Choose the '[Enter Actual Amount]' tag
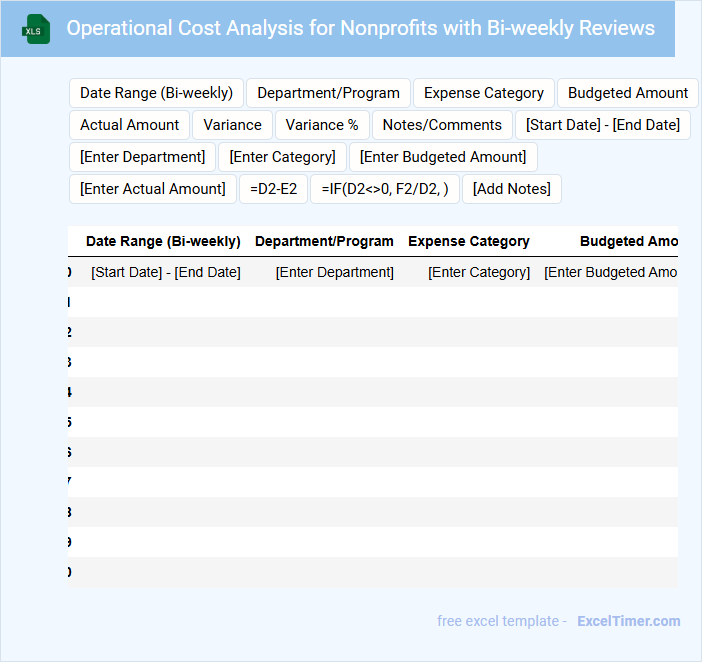The image size is (702, 662). click(x=153, y=189)
